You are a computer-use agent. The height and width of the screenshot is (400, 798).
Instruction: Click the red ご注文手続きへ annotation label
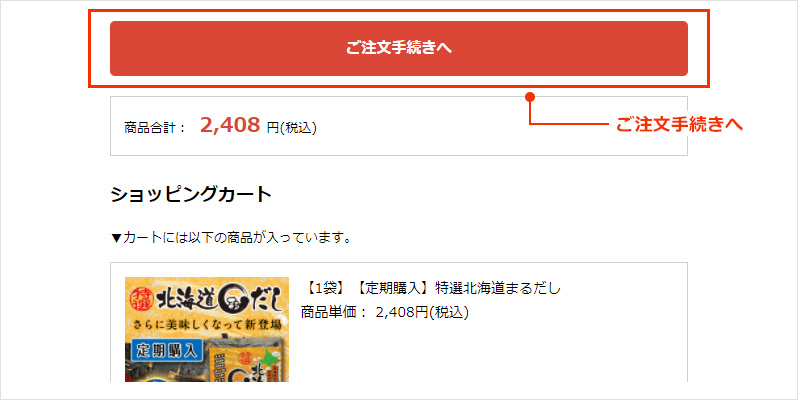pos(679,124)
